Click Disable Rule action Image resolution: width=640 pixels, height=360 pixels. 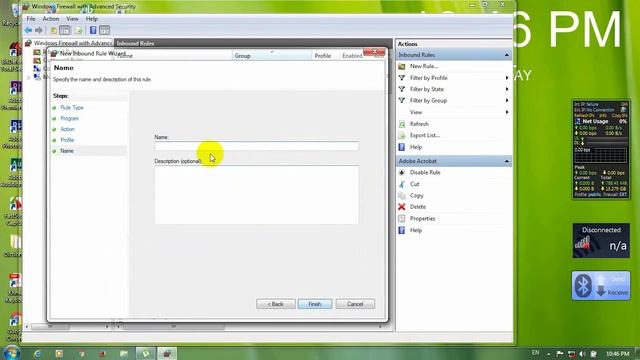[425, 173]
